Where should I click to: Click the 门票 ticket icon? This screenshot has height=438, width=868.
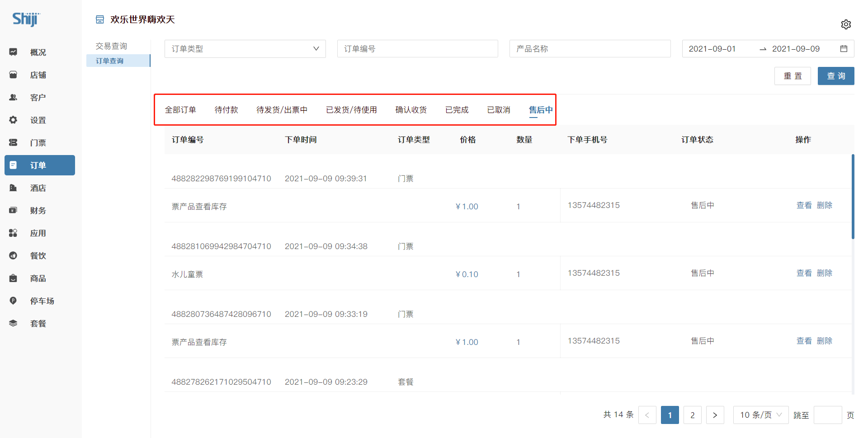point(13,142)
